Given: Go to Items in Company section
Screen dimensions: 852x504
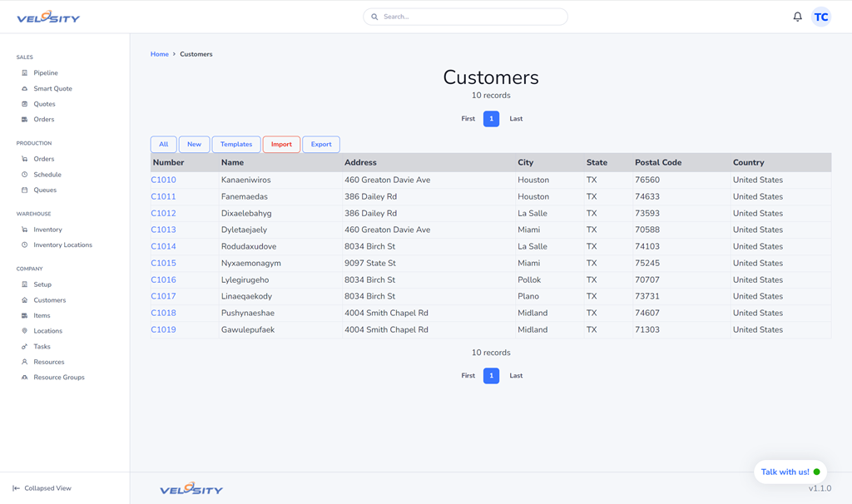Looking at the screenshot, I should 42,316.
